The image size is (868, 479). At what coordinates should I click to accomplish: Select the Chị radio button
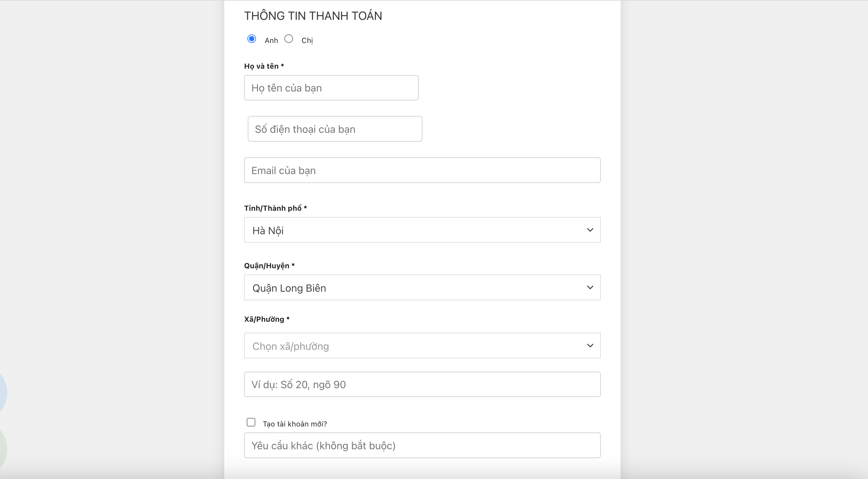click(288, 39)
